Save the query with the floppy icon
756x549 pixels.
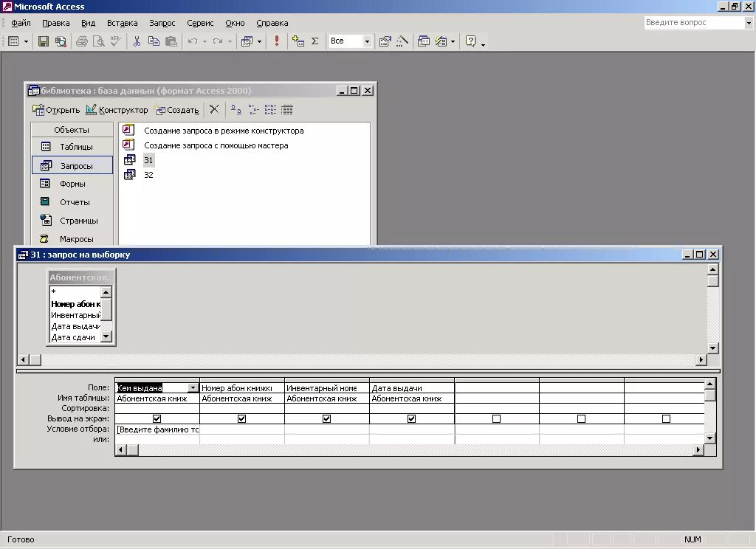(44, 41)
